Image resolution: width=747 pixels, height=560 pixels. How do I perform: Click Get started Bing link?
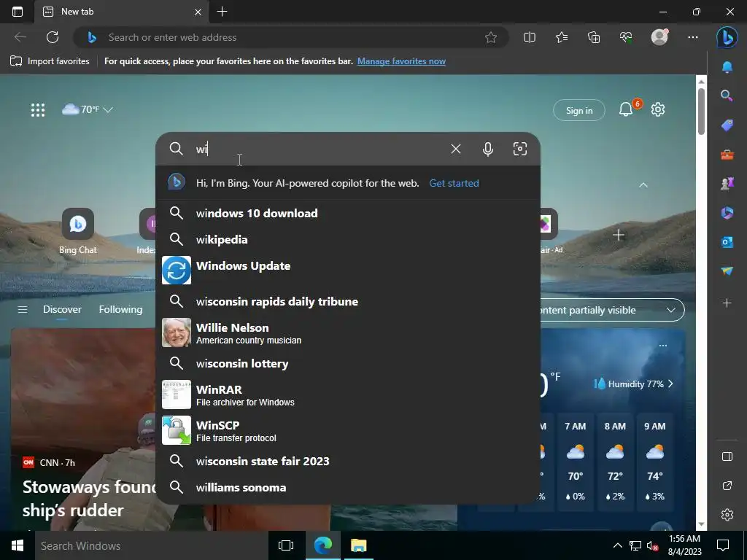click(x=454, y=183)
